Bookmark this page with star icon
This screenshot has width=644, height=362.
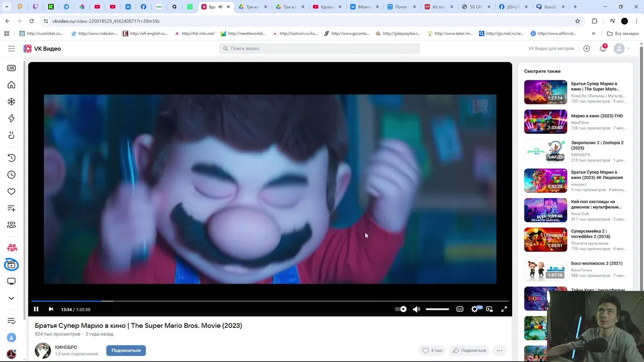[x=578, y=21]
